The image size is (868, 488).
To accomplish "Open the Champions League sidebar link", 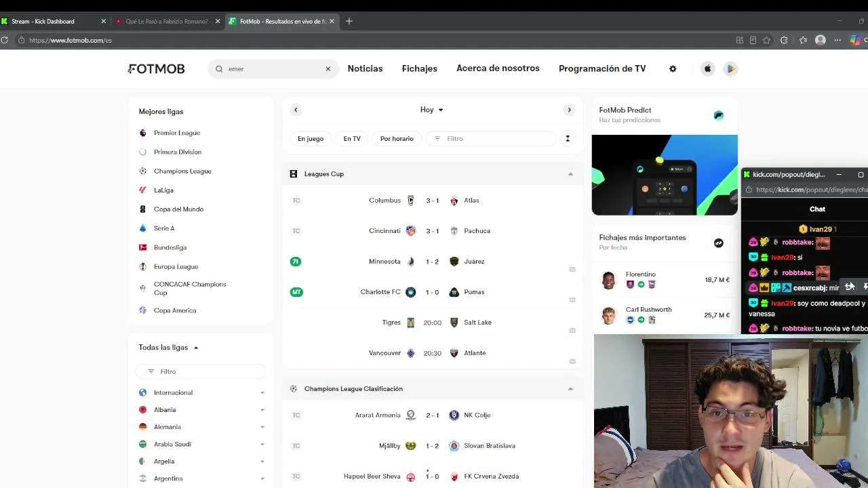I will pyautogui.click(x=182, y=171).
